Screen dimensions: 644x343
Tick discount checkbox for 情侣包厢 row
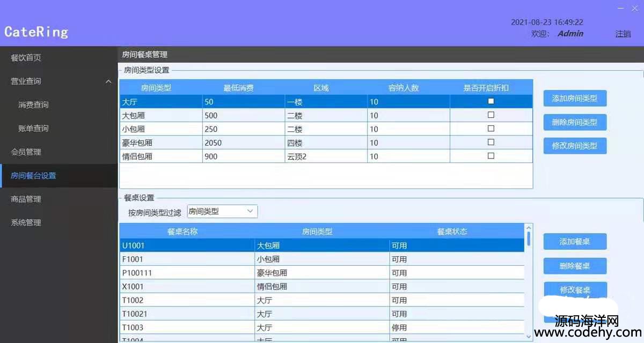point(491,156)
